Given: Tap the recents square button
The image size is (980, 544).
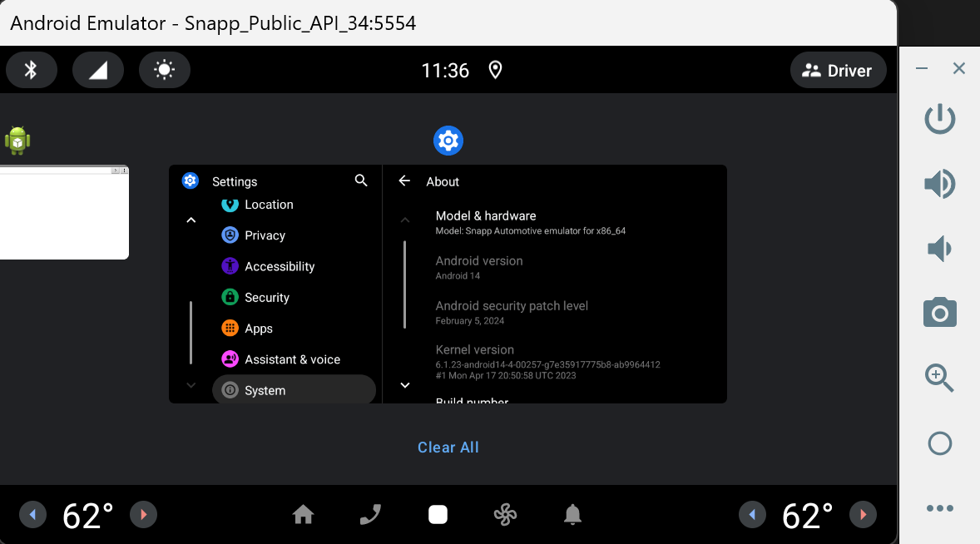Looking at the screenshot, I should click(x=438, y=515).
